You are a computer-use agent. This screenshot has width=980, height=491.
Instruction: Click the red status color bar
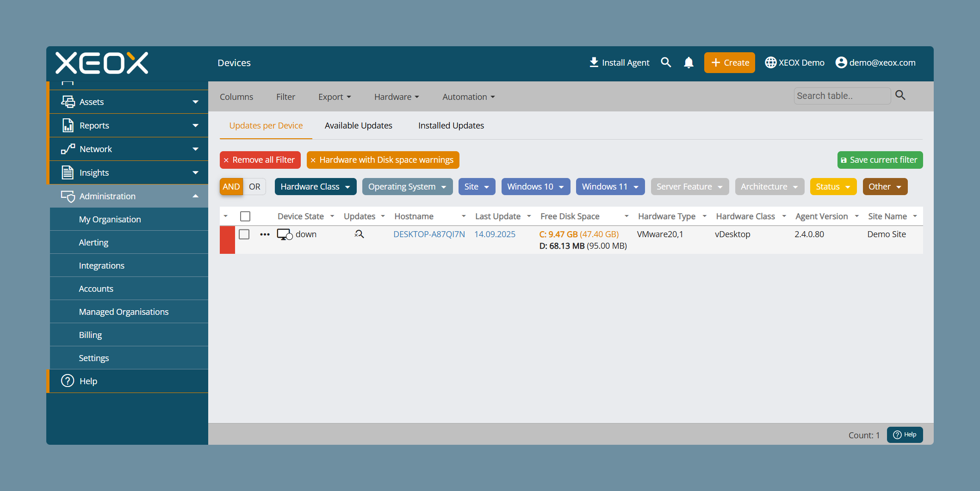pos(227,240)
